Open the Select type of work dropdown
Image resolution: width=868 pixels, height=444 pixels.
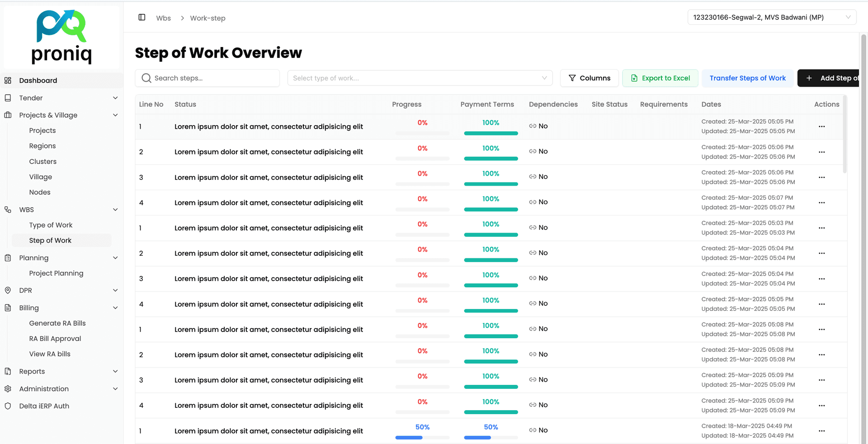pos(420,78)
